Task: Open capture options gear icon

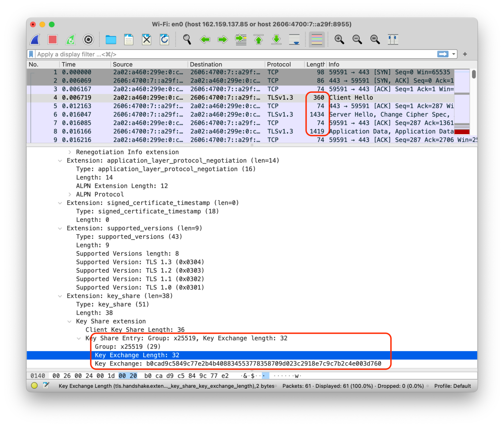Action: click(88, 40)
